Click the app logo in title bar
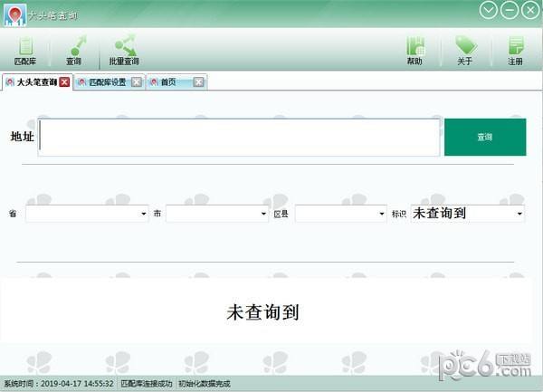The width and height of the screenshot is (543, 392). pos(14,13)
